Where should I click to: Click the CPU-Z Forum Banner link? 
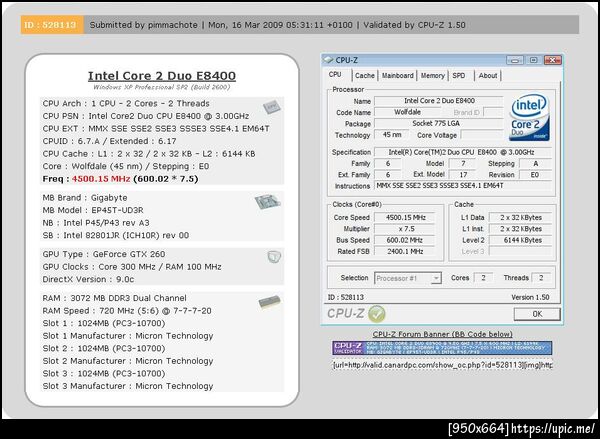click(x=442, y=334)
